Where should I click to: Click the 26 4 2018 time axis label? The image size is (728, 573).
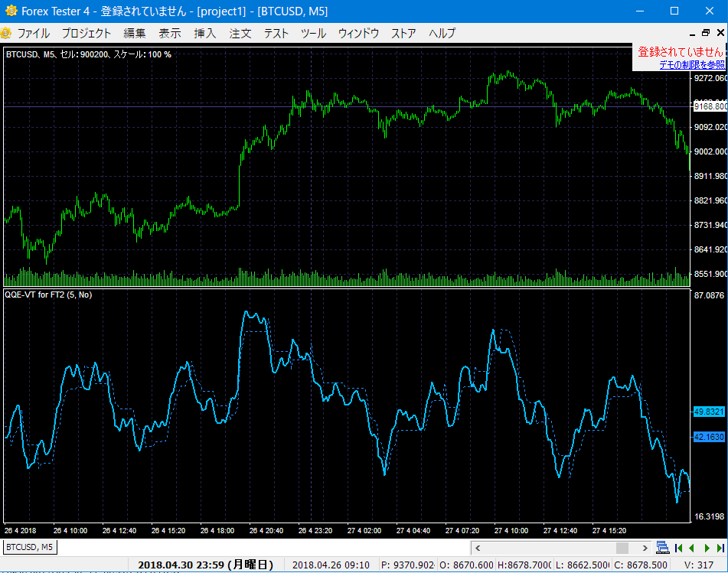click(20, 530)
